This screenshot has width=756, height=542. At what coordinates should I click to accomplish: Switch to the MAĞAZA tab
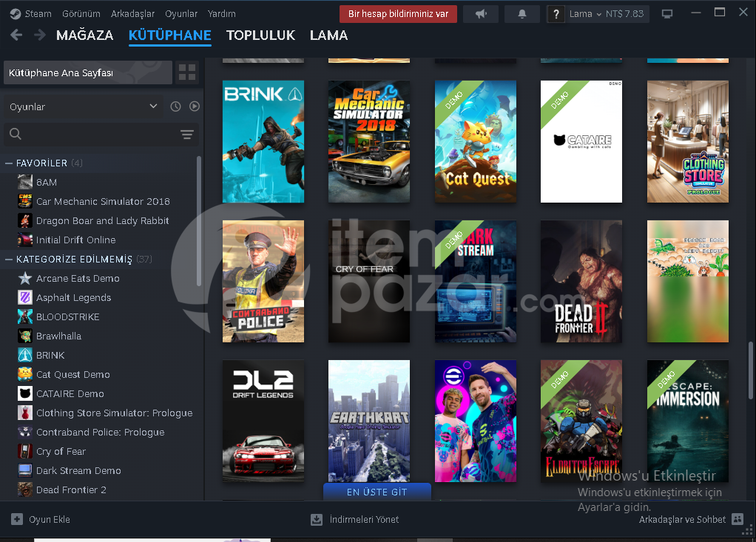[x=85, y=35]
